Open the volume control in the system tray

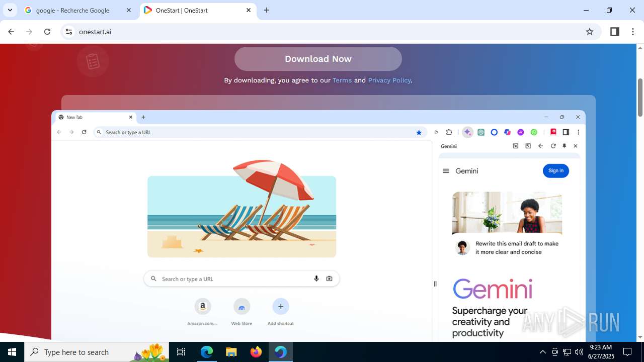coord(579,352)
